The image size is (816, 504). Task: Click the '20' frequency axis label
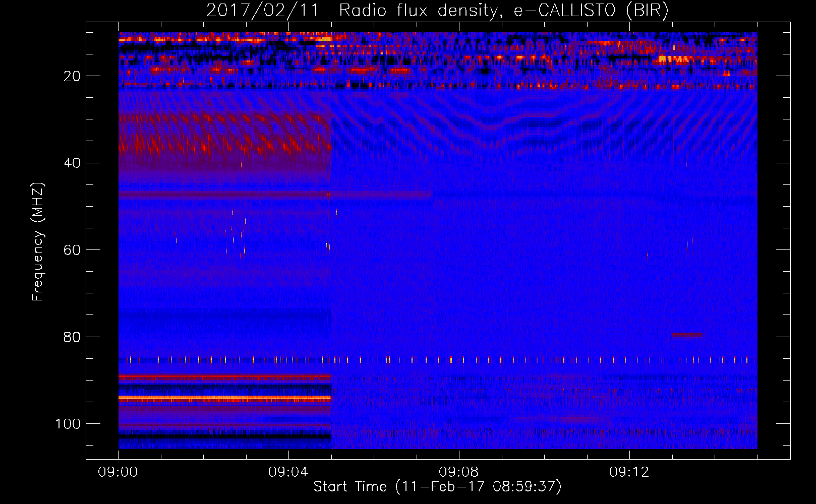tap(72, 76)
